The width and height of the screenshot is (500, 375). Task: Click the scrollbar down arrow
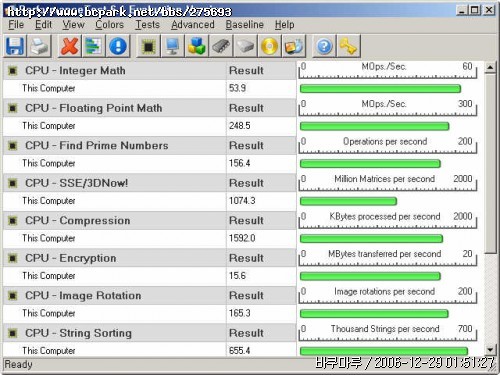tap(490, 350)
